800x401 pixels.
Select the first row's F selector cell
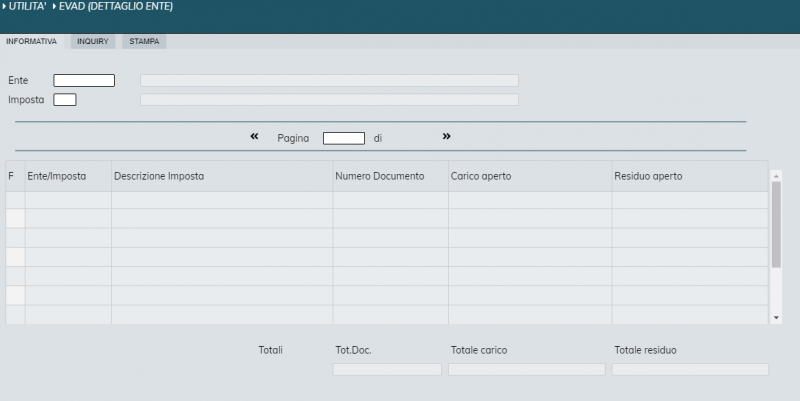[x=15, y=199]
